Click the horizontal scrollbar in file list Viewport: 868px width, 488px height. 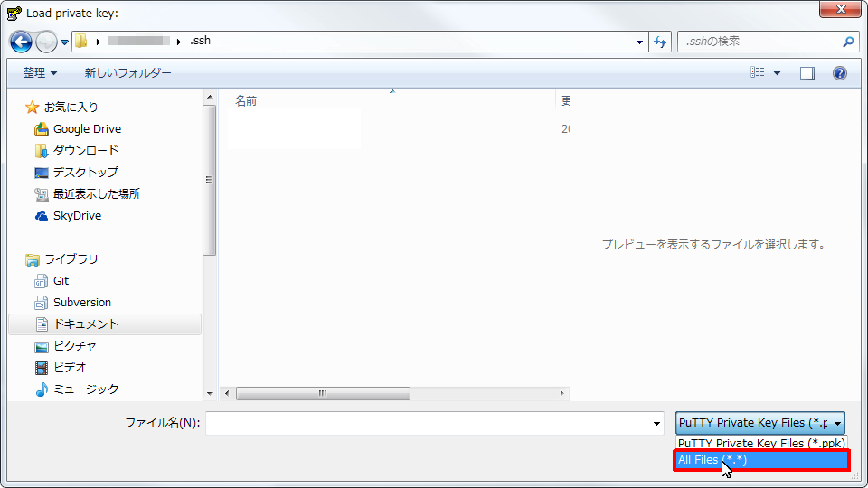coord(323,394)
